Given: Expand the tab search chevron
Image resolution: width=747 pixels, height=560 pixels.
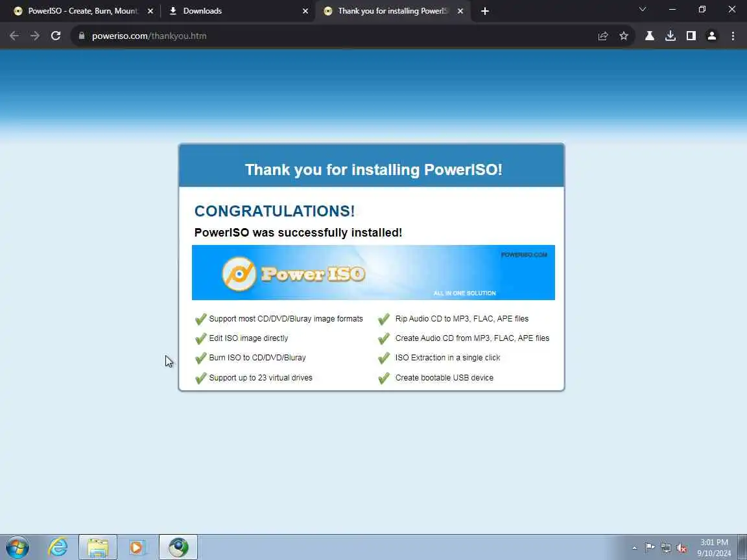Looking at the screenshot, I should pos(642,10).
